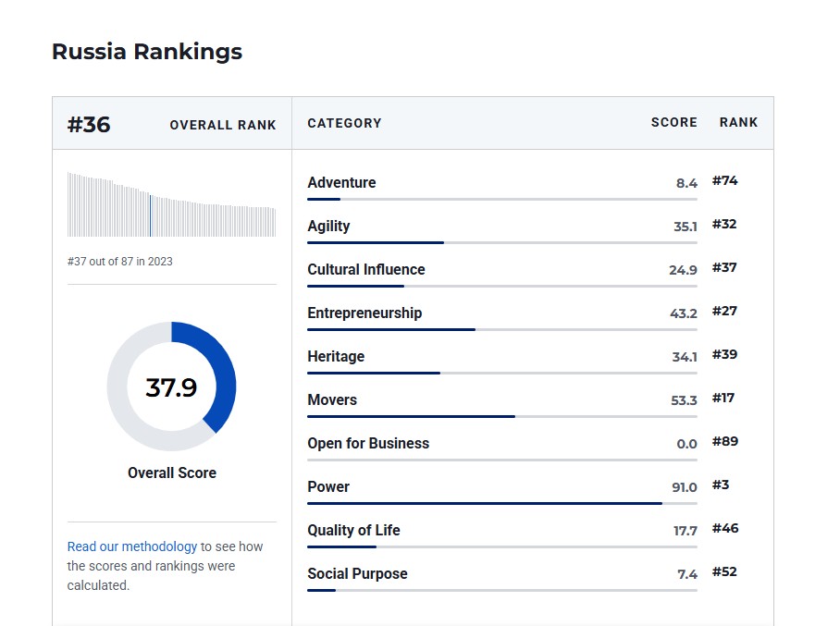Click the Quality of Life label
The width and height of the screenshot is (840, 626).
pyautogui.click(x=353, y=531)
